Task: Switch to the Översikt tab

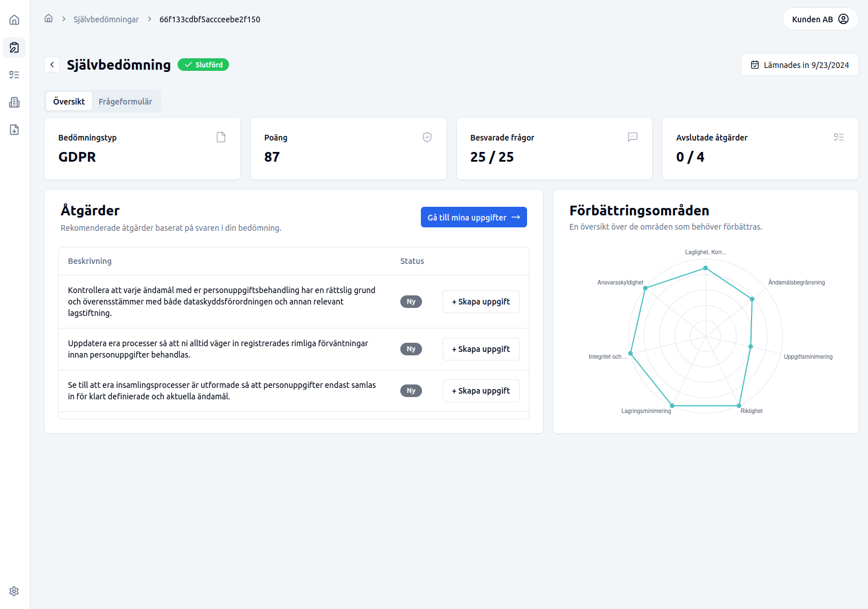Action: [x=69, y=101]
